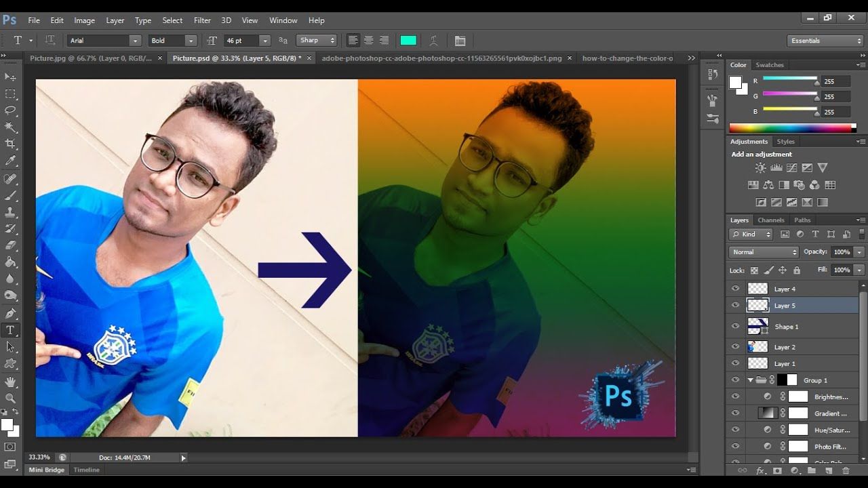Image resolution: width=868 pixels, height=488 pixels.
Task: Select the Magic Wand tool
Action: coord(10,127)
